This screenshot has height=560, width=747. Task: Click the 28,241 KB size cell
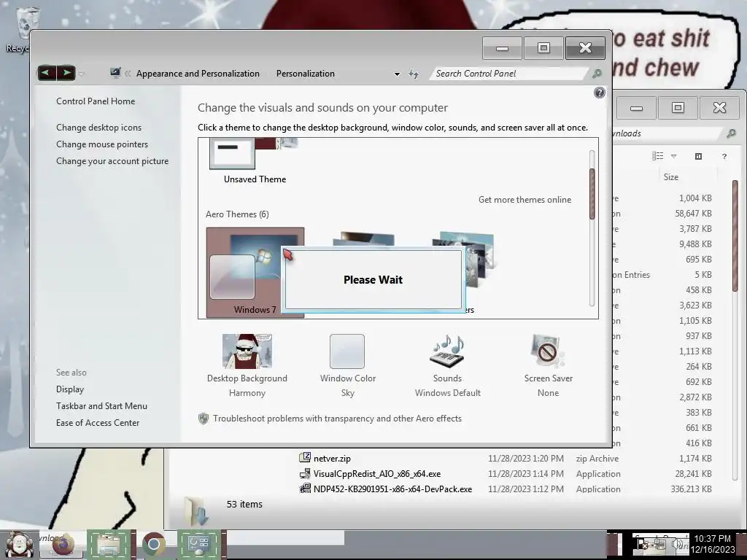[x=693, y=474]
